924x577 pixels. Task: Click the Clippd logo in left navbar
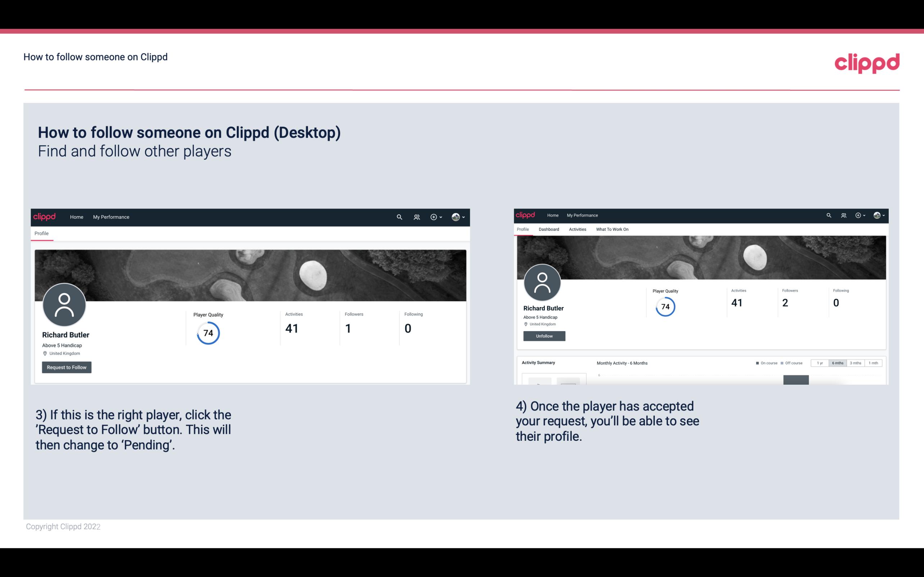click(x=45, y=217)
